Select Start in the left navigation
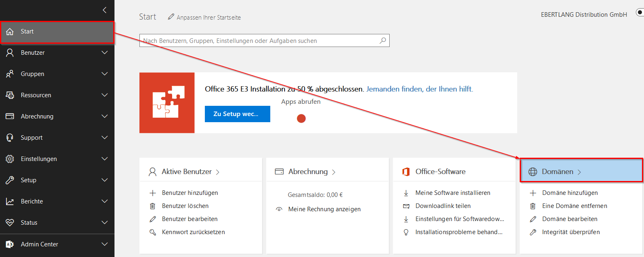 tap(27, 31)
